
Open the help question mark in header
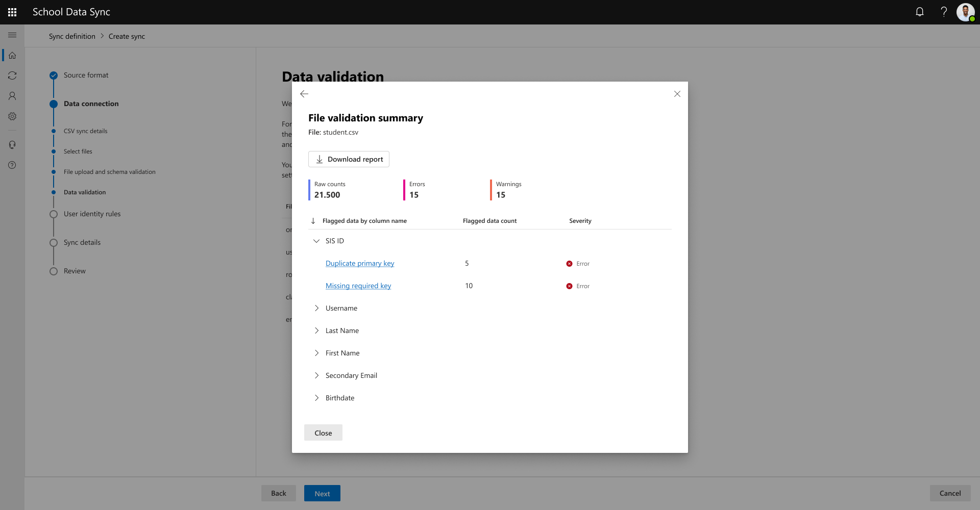[x=944, y=12]
